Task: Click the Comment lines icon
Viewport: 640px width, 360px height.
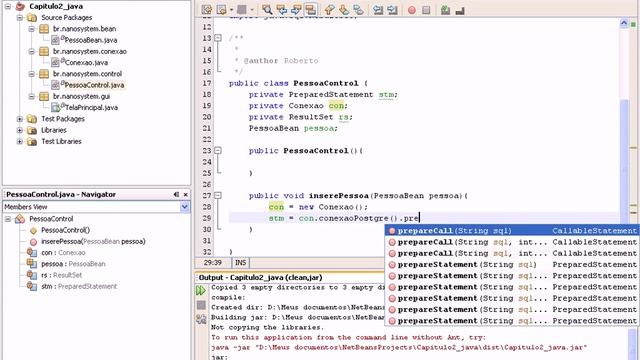Action: click(445, 10)
